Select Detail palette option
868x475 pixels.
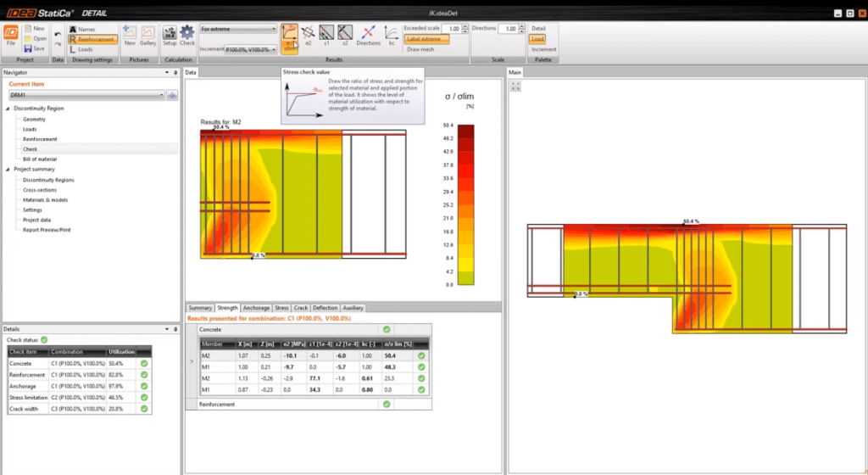538,28
